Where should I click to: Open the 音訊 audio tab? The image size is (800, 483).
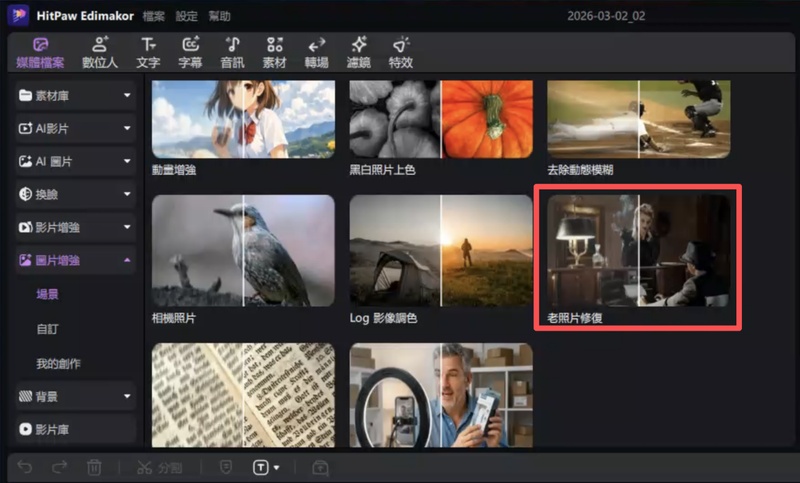click(232, 53)
